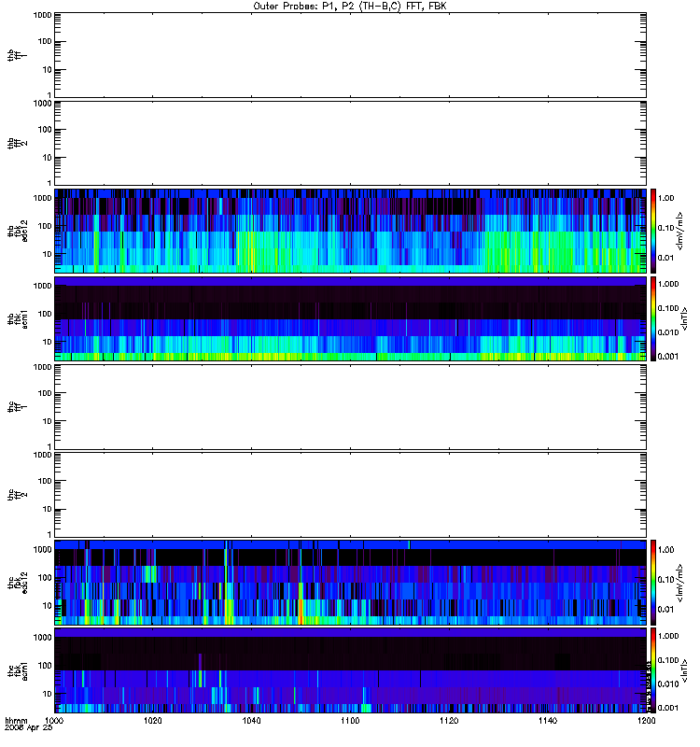Click the '1000' y-tick of thc fbk edc12 panel

[x=42, y=549]
